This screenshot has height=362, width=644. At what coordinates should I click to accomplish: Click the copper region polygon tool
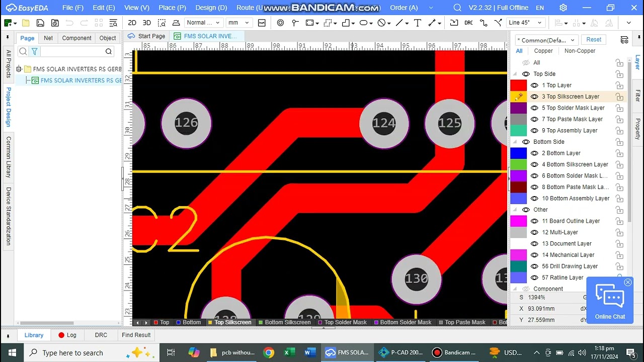point(346,23)
